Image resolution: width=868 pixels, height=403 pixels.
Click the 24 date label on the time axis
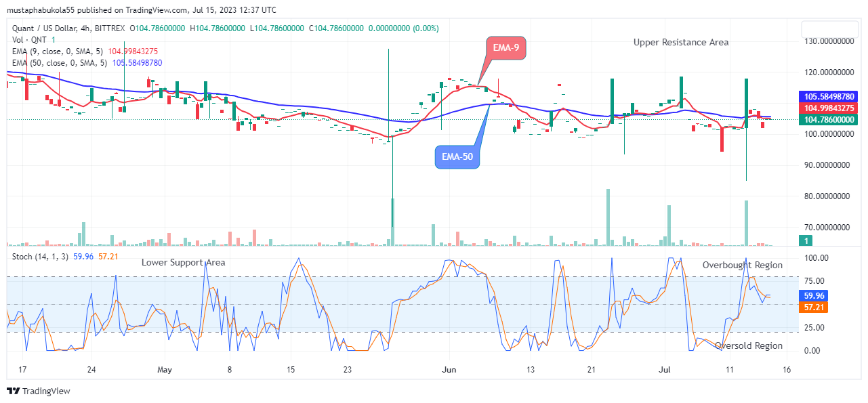92,370
